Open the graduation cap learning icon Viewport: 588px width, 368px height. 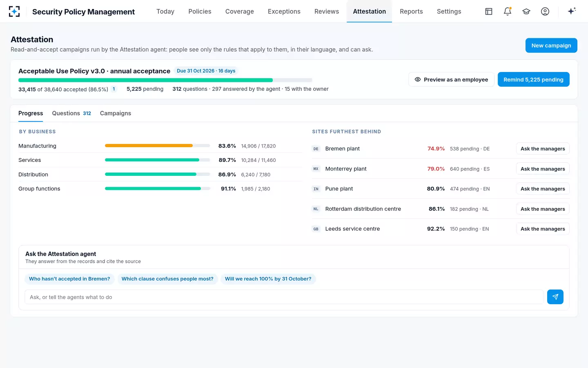click(x=526, y=11)
